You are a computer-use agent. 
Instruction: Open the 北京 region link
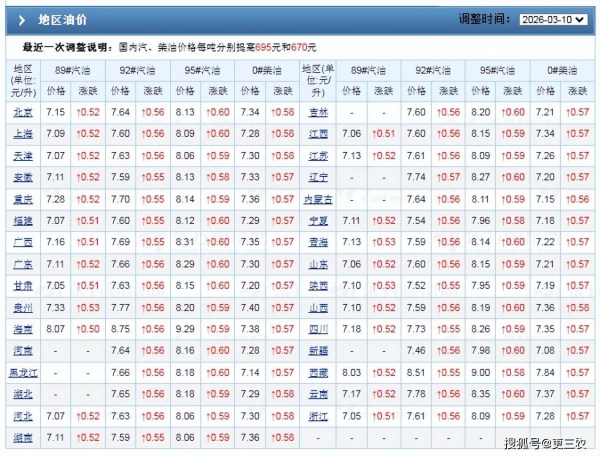pos(22,112)
